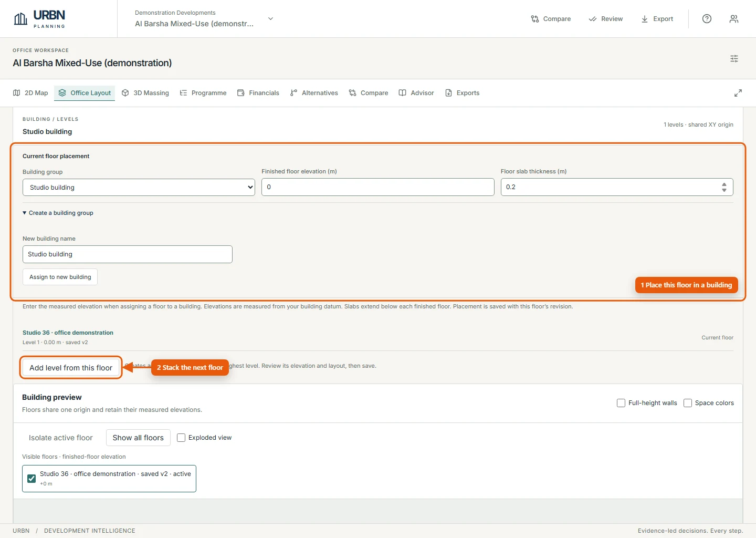Click the Compare icon in top header
The width and height of the screenshot is (756, 538).
[535, 19]
